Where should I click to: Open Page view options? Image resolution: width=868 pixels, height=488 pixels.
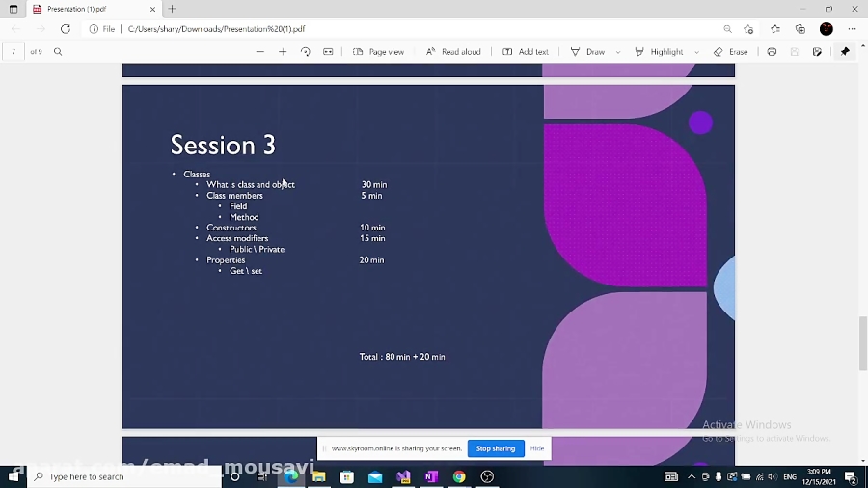click(x=378, y=52)
